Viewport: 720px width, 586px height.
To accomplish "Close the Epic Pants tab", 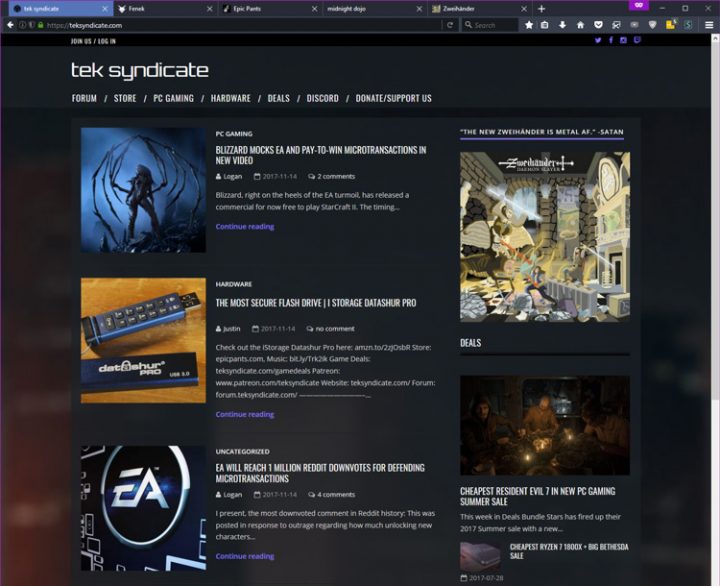I will (315, 9).
